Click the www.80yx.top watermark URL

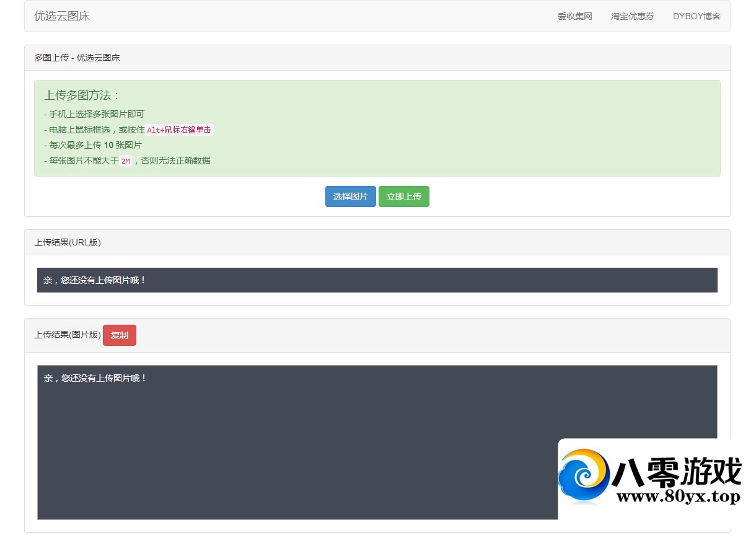678,496
